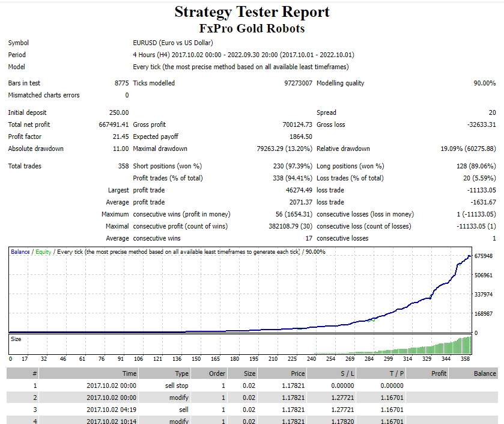Click largest profit trade value 46274.49
The height and width of the screenshot is (424, 504).
coord(299,190)
